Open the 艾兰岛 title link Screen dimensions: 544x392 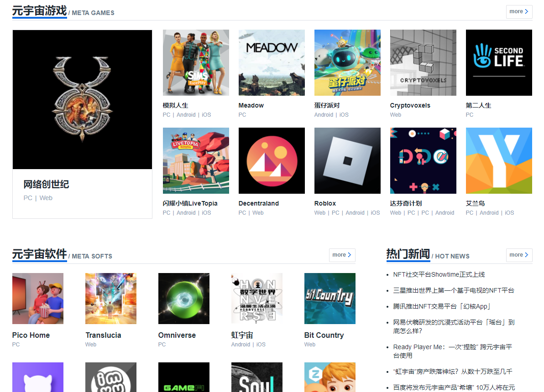tap(475, 203)
